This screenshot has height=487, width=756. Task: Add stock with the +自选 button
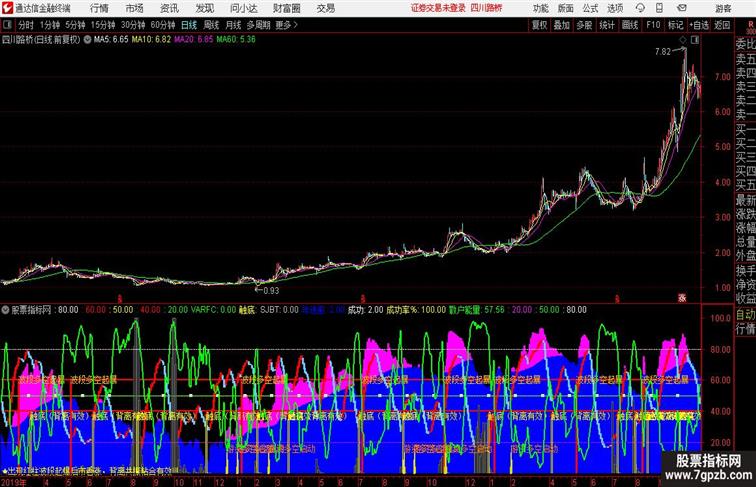(699, 25)
